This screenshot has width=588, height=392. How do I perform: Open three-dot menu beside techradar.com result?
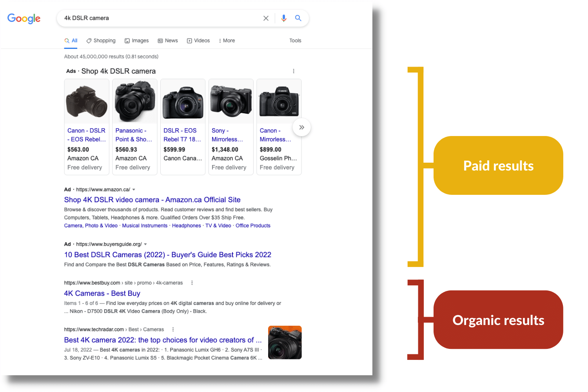coord(173,329)
